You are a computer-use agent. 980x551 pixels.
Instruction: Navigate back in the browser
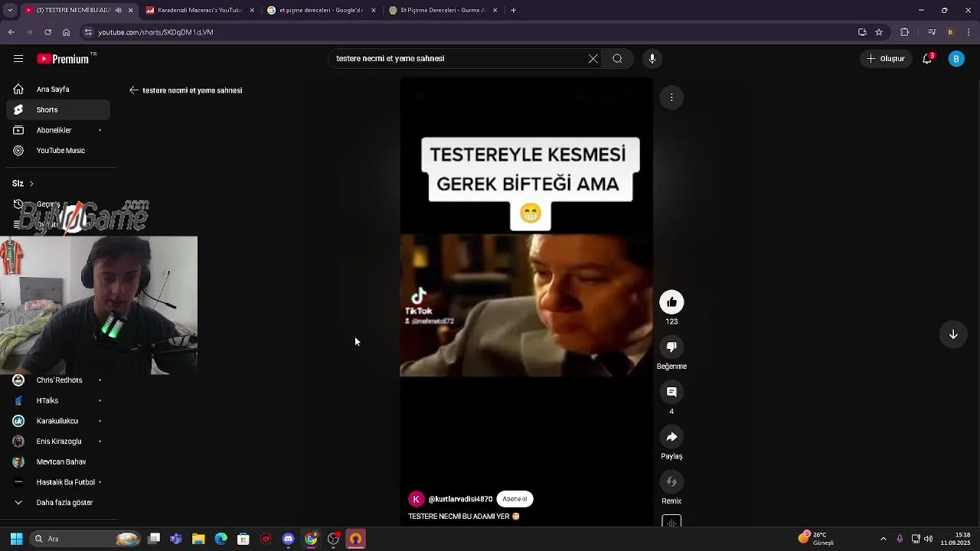pos(11,32)
